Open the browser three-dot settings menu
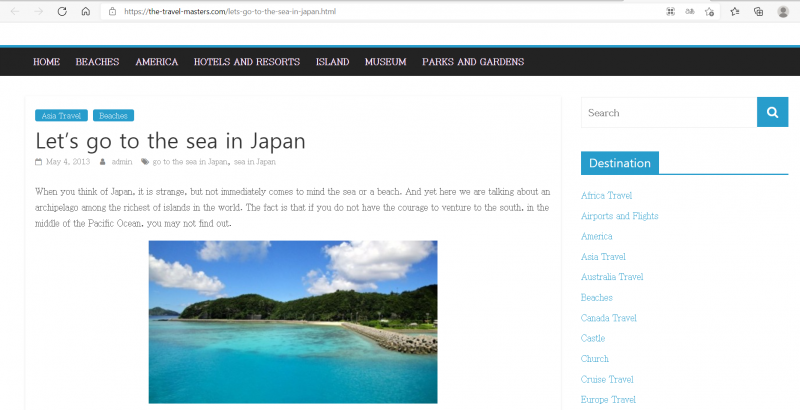The image size is (800, 410). pyautogui.click(x=797, y=11)
